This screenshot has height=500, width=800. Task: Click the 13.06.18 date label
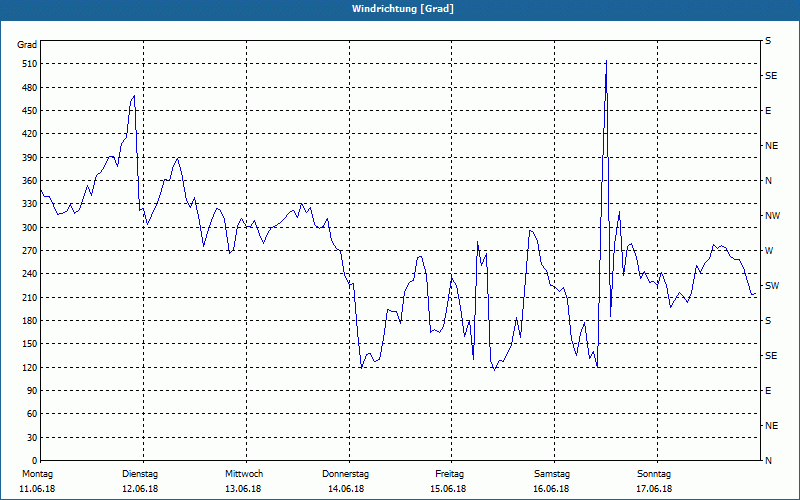point(243,489)
